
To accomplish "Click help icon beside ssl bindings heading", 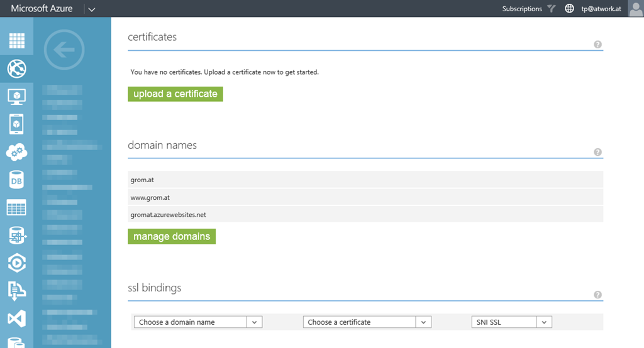I will [597, 295].
